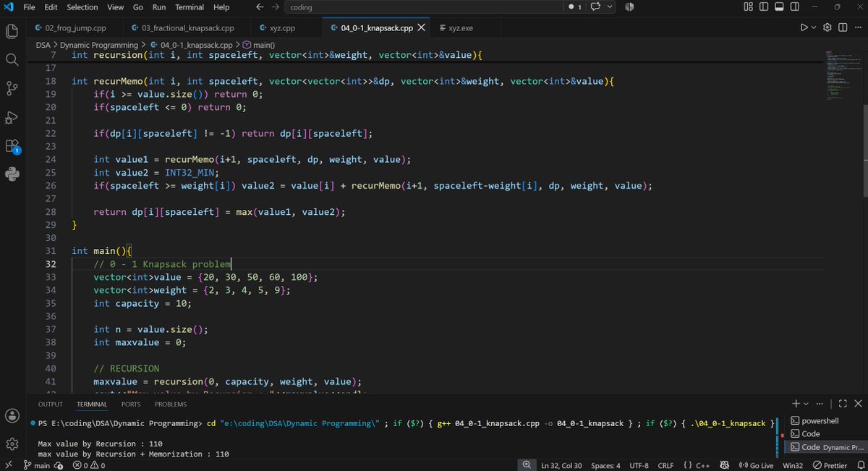Open the Accounts menu icon
The width and height of the screenshot is (868, 471).
click(12, 416)
